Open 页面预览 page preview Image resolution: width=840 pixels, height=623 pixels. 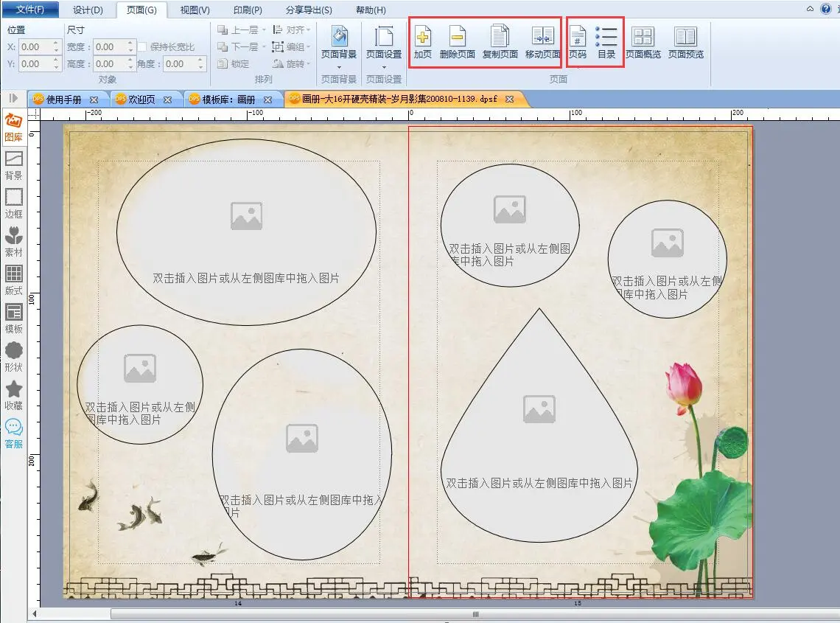tap(685, 42)
